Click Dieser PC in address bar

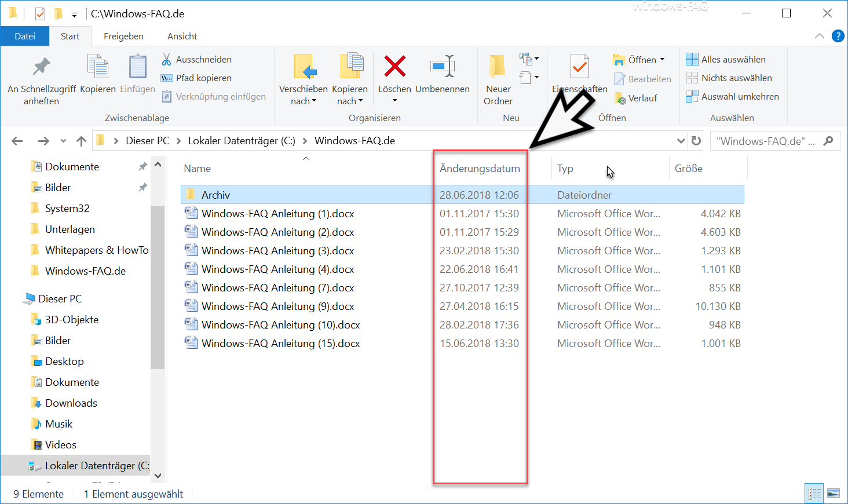pos(147,141)
